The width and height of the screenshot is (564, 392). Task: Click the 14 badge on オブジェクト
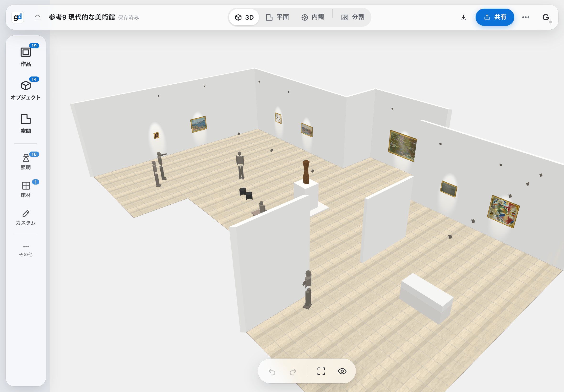pos(34,79)
